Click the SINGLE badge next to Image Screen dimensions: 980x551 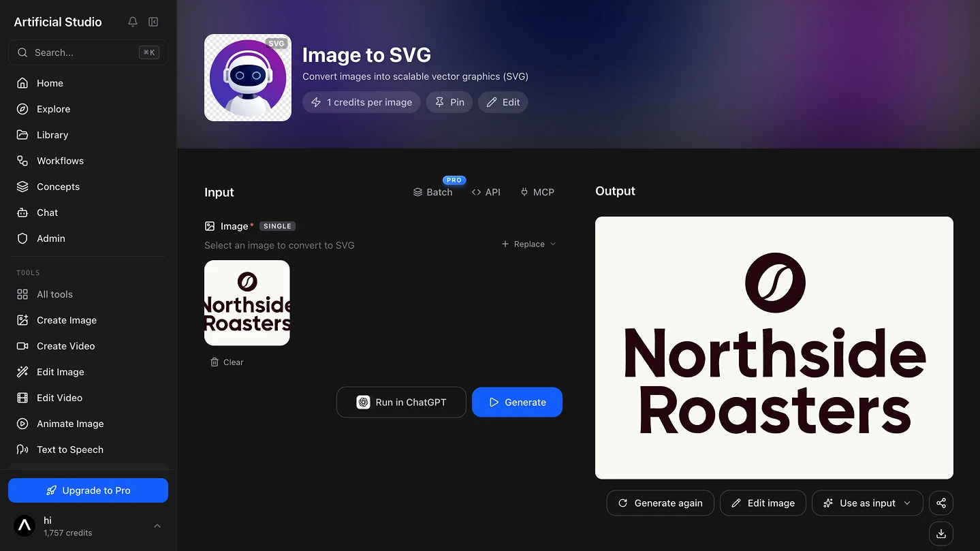coord(277,226)
